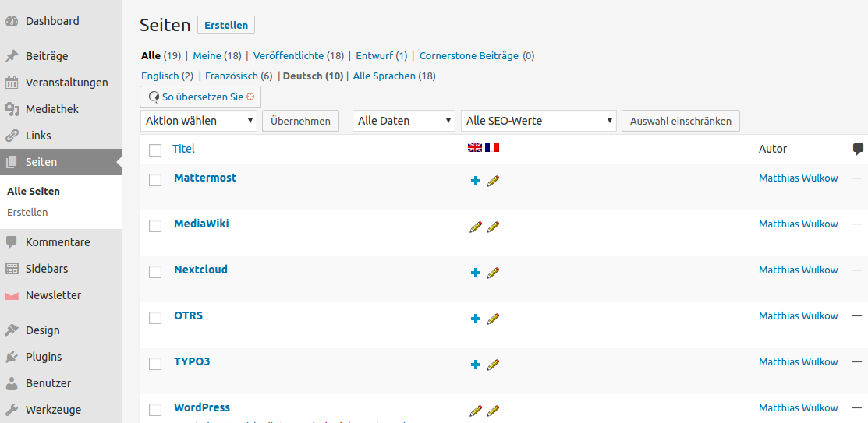
Task: Edit French translation of Mattermost
Action: coord(493,181)
